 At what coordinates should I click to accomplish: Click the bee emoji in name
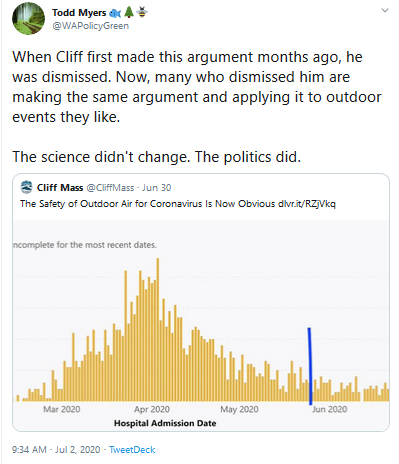142,12
